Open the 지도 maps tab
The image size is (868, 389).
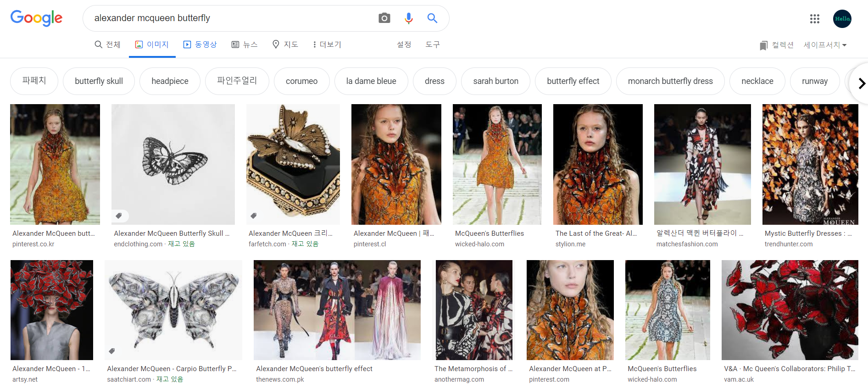point(285,44)
